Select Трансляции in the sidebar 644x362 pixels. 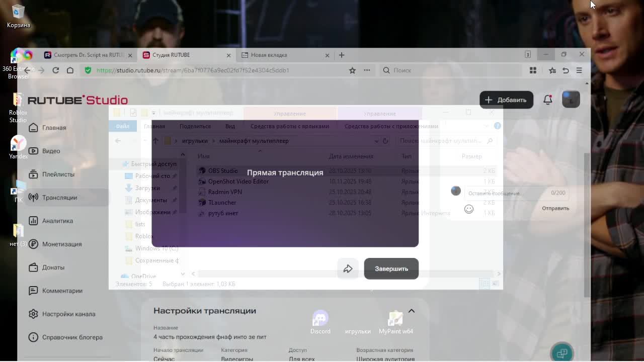67,198
